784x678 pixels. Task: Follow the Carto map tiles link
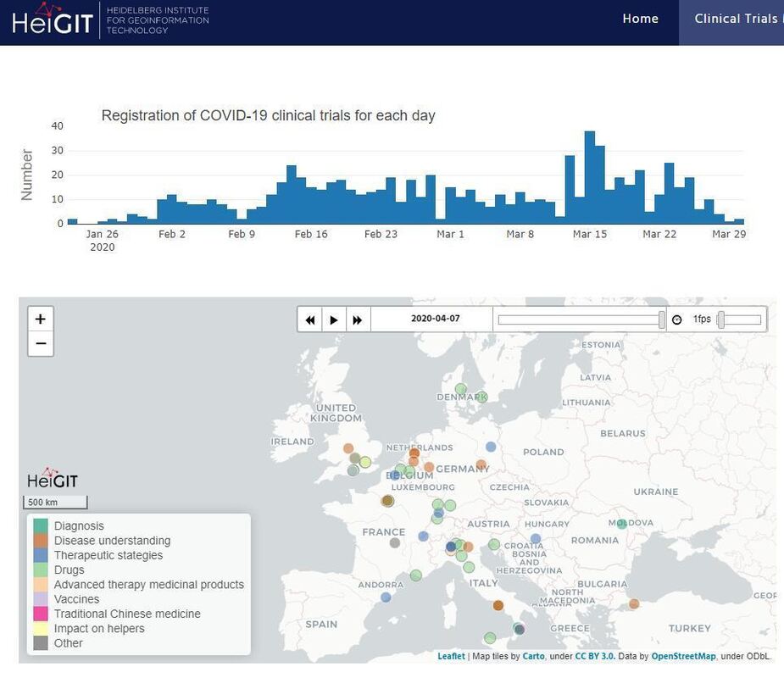pos(533,656)
